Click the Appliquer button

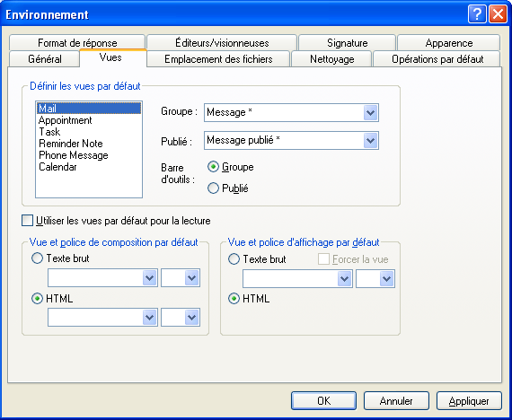point(469,401)
